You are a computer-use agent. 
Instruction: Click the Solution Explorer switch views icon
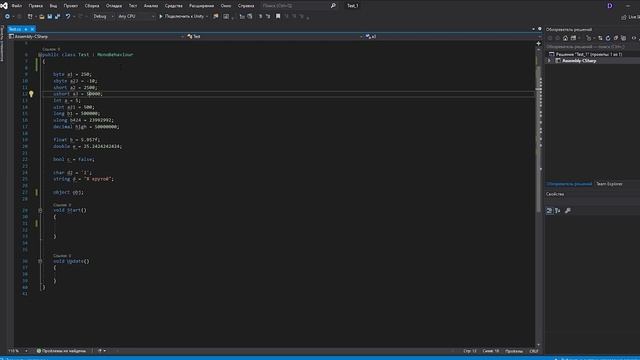coord(573,38)
